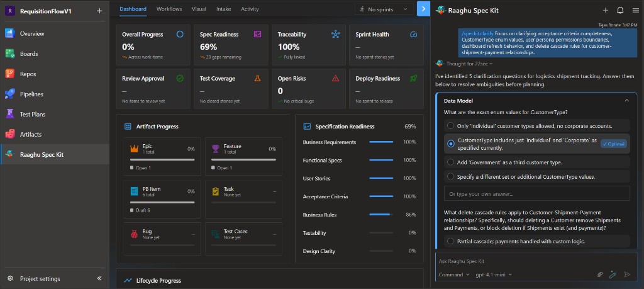Click the plus icon next to RequisitionFlowV1
The width and height of the screenshot is (644, 289).
(x=99, y=11)
